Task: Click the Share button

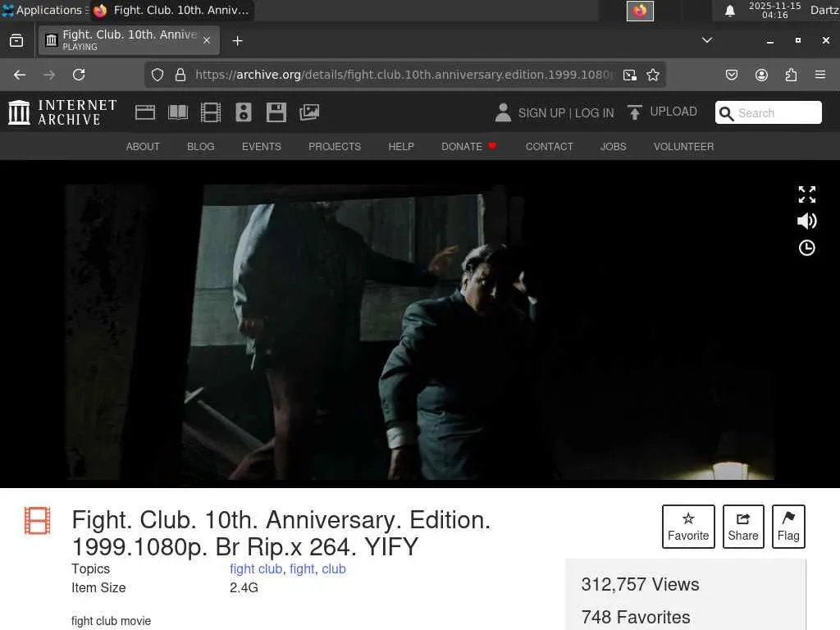Action: tap(743, 526)
